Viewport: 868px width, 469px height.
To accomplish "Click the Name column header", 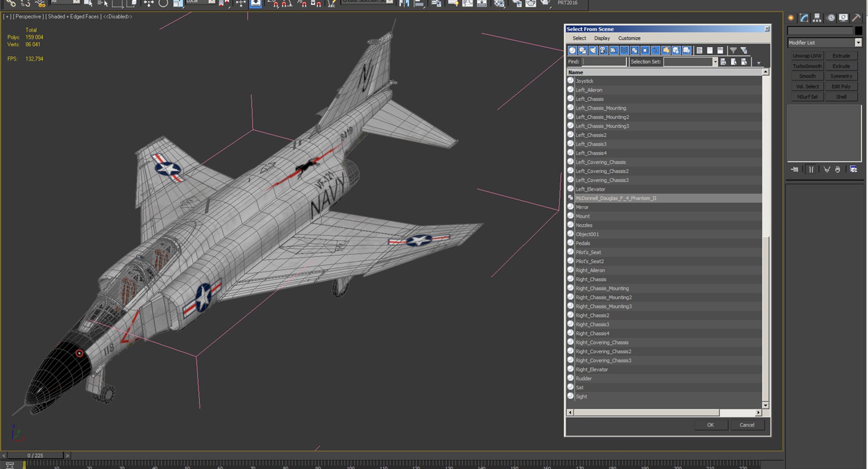I will point(665,72).
